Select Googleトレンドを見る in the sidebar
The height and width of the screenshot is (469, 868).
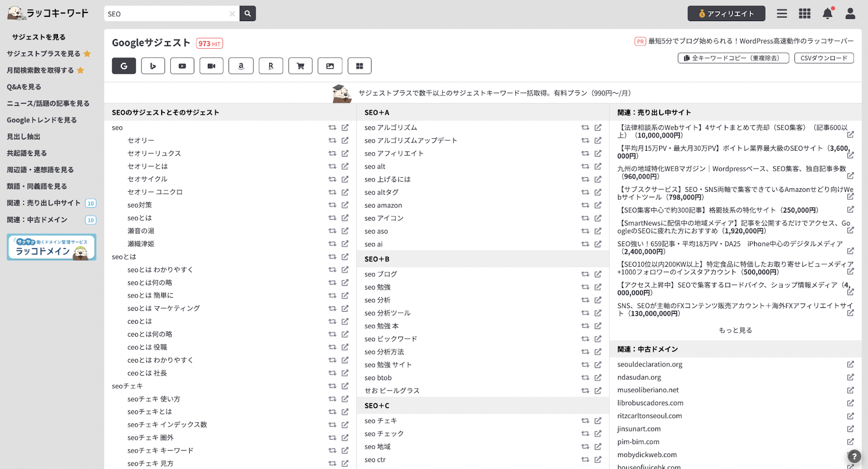tap(42, 120)
